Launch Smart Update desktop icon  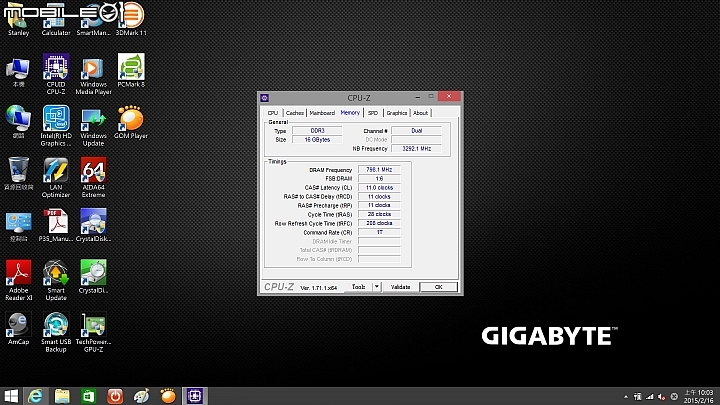click(x=56, y=280)
